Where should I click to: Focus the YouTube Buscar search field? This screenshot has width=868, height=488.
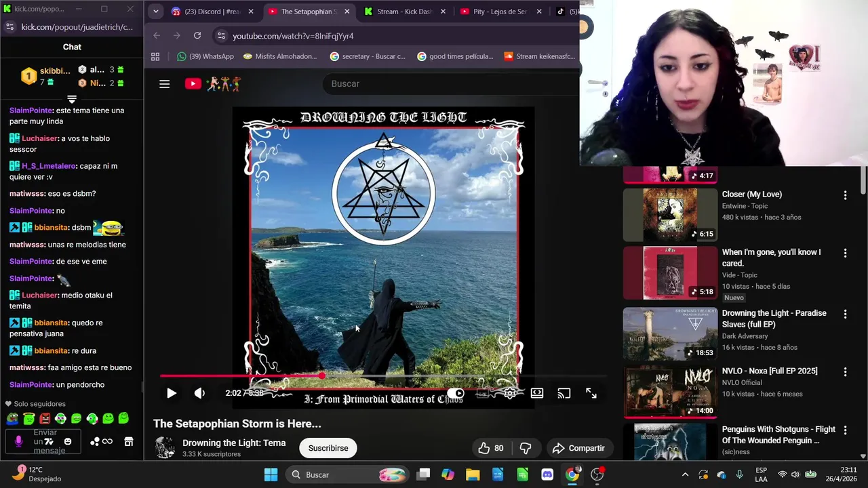click(x=451, y=83)
